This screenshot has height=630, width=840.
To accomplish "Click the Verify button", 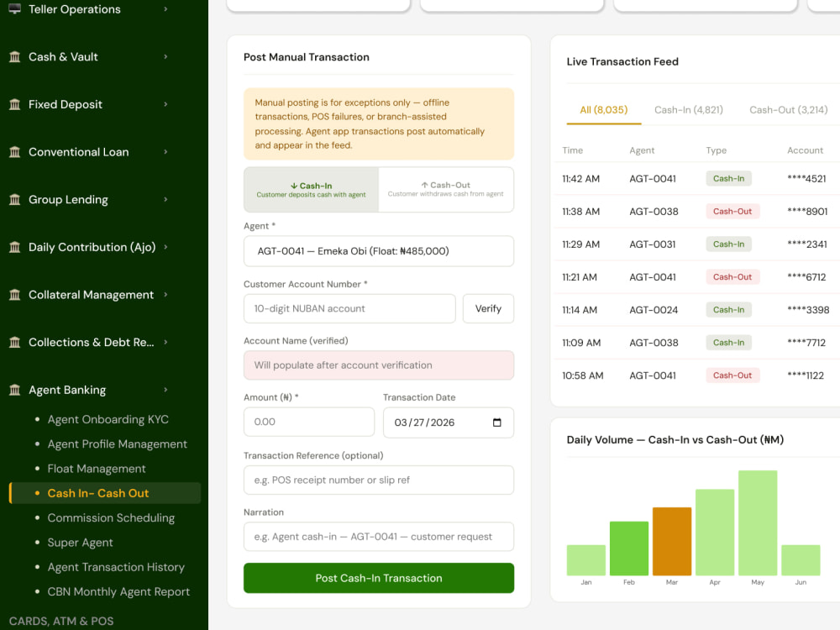I will point(488,308).
